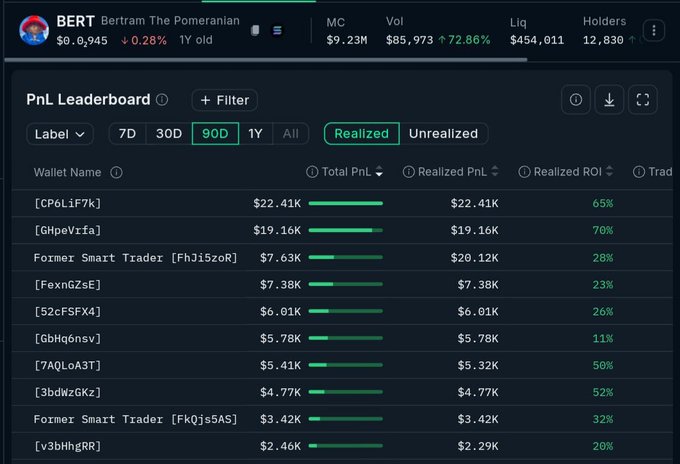Click the $9.23M market cap value
The width and height of the screenshot is (680, 464).
tap(347, 40)
